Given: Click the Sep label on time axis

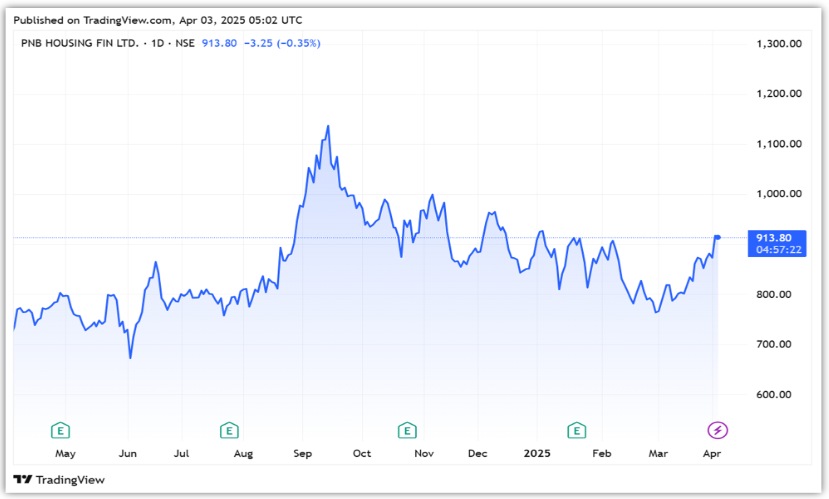Looking at the screenshot, I should pyautogui.click(x=303, y=454).
